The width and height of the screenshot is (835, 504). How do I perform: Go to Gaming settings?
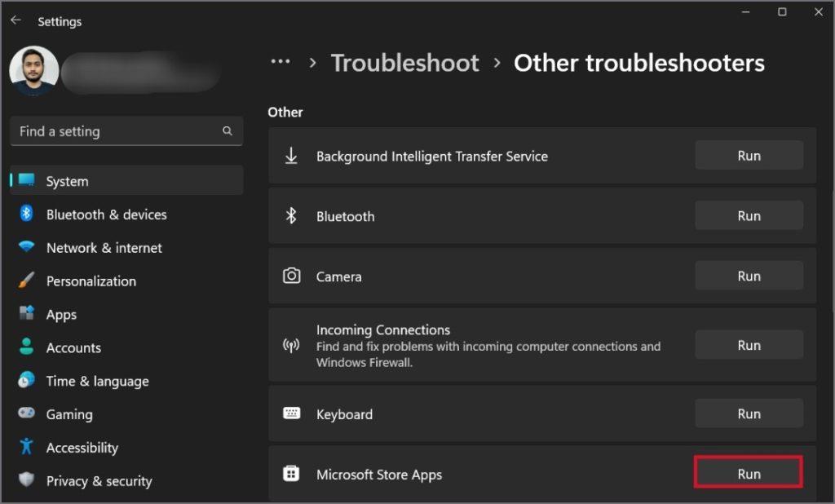(x=126, y=414)
